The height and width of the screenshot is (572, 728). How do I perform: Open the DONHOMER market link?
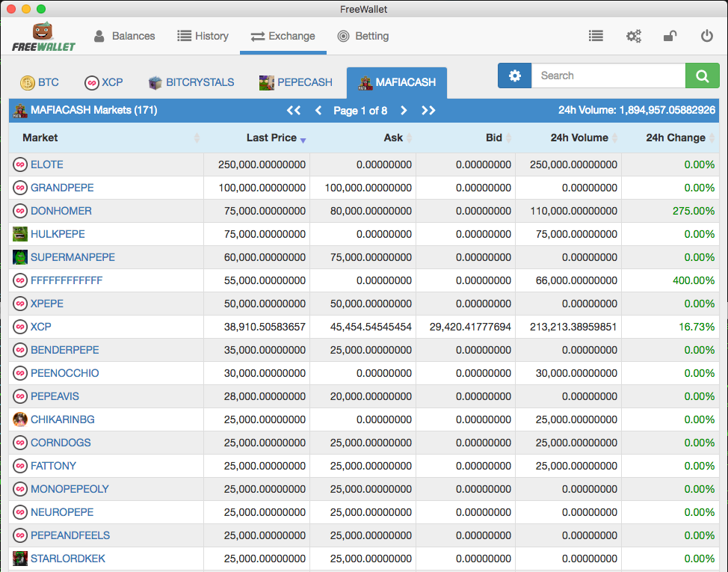[61, 211]
